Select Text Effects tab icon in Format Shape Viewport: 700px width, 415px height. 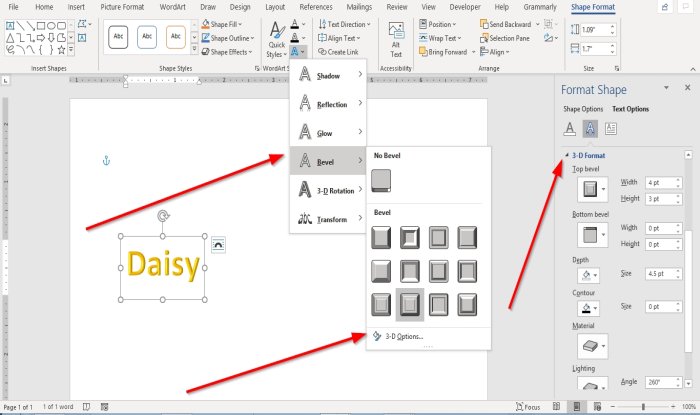(590, 129)
